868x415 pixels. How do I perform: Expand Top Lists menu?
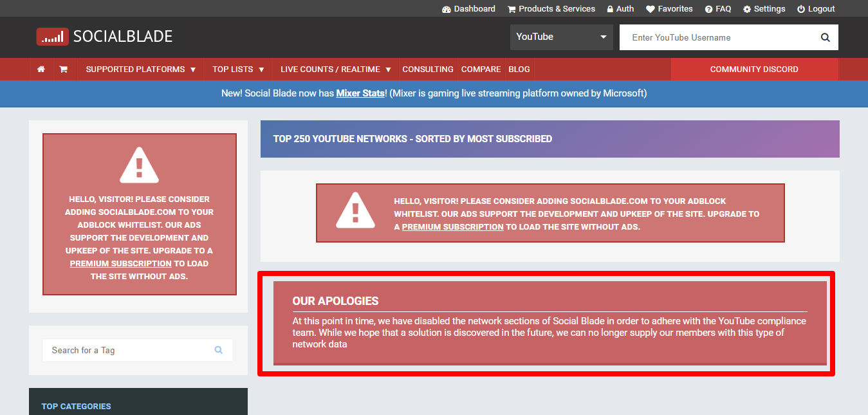click(238, 69)
